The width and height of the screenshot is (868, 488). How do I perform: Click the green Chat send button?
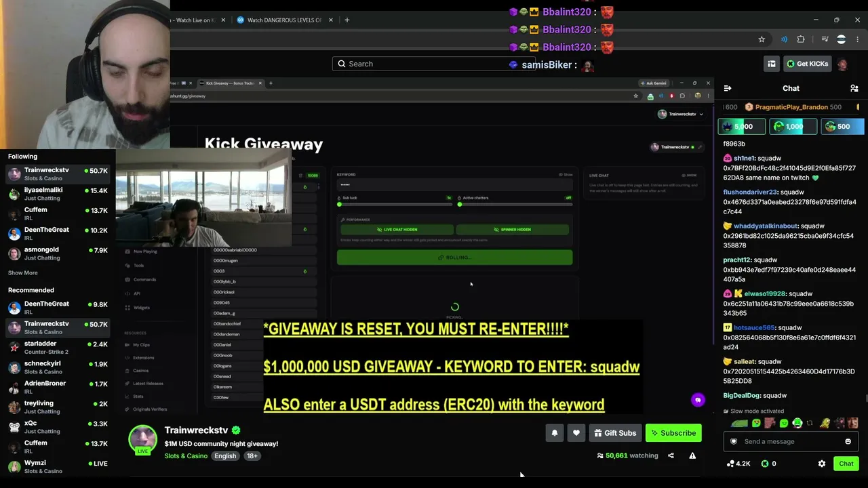tap(846, 464)
